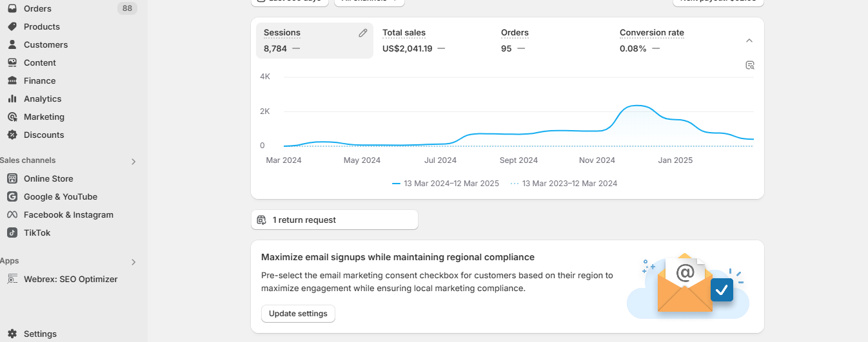This screenshot has height=342, width=868.
Task: Click the US$2,041.19 total sales value
Action: point(408,48)
